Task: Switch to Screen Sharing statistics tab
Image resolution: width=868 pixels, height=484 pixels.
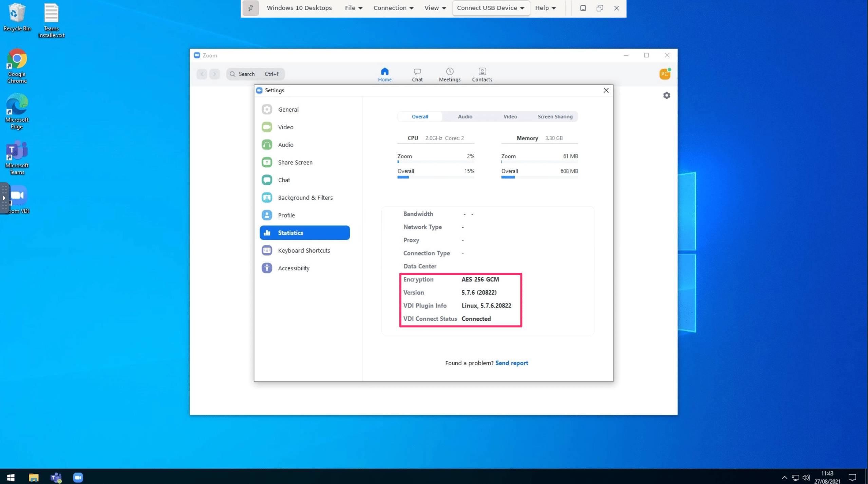Action: pyautogui.click(x=555, y=116)
